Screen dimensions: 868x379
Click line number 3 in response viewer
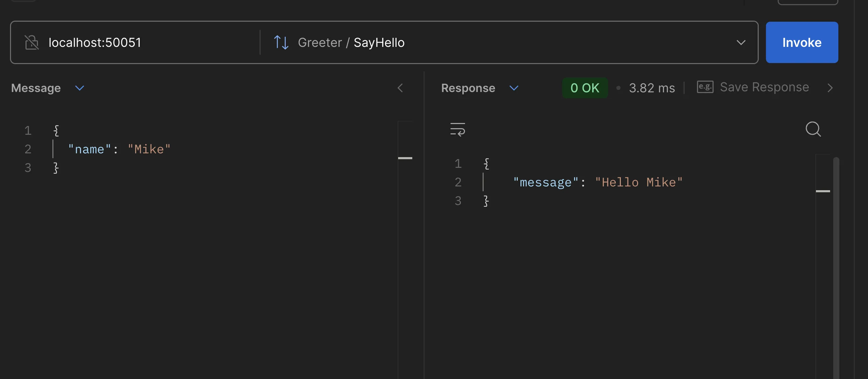click(458, 201)
